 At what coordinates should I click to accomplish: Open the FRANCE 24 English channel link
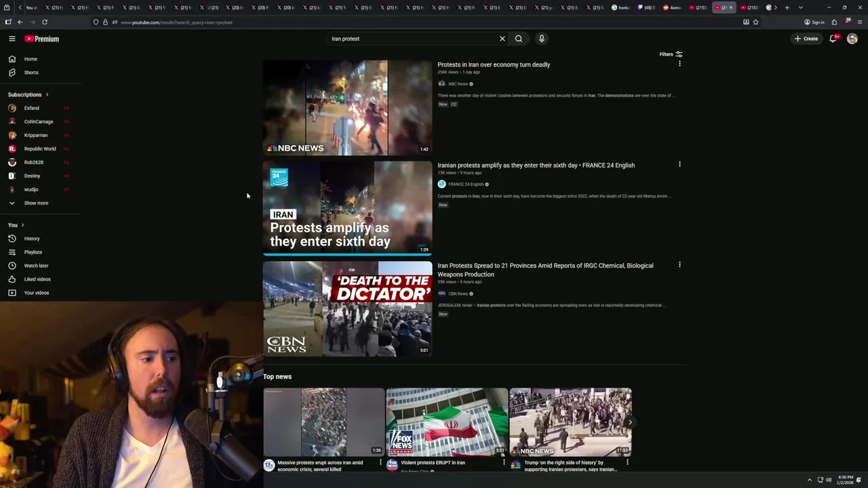pyautogui.click(x=465, y=184)
